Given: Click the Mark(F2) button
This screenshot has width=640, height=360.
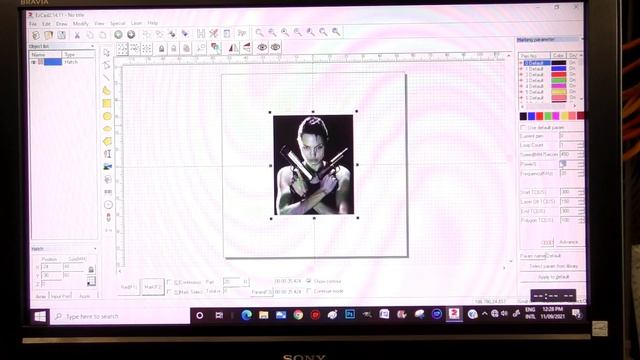Looking at the screenshot, I should coord(153,287).
